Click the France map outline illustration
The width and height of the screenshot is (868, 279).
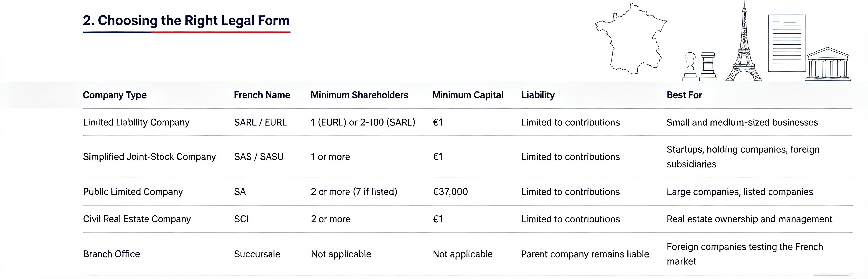coord(631,38)
